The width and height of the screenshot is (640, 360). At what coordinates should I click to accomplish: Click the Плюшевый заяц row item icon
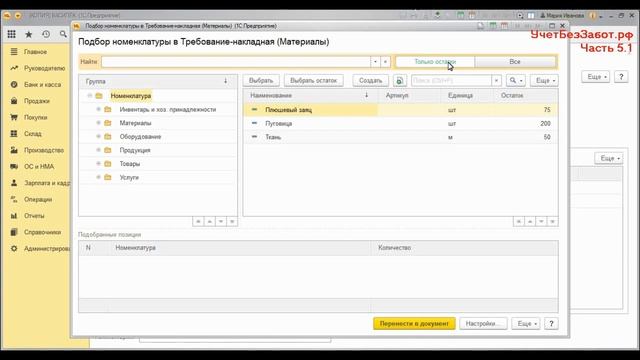(254, 109)
